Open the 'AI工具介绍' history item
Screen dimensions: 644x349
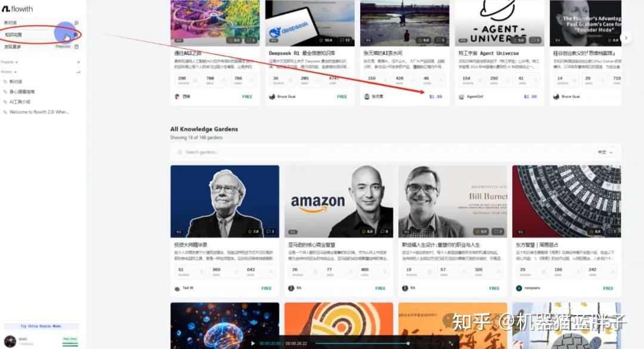tap(20, 101)
